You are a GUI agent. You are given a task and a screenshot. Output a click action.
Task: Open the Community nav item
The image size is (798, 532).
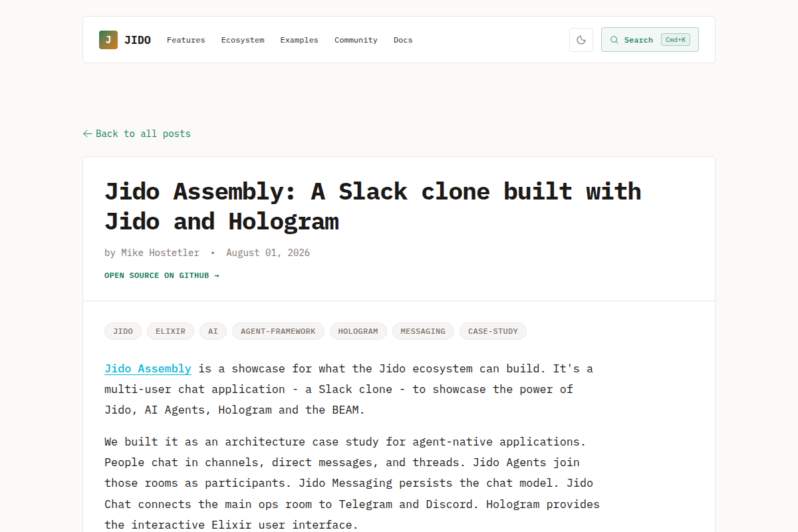pyautogui.click(x=356, y=40)
